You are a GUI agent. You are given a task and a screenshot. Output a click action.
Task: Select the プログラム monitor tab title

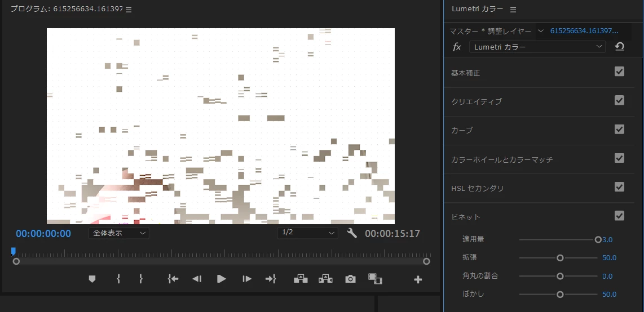coord(67,9)
